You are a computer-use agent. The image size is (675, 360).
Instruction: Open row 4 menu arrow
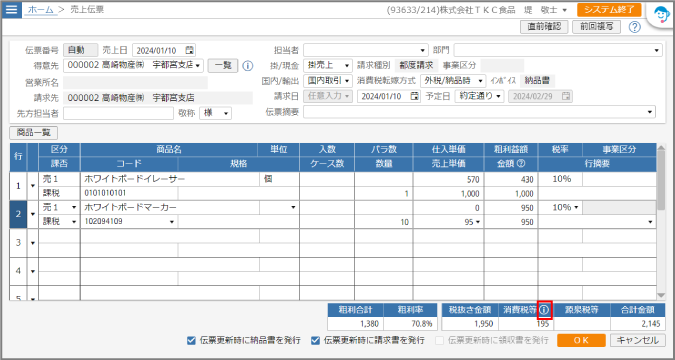32,272
